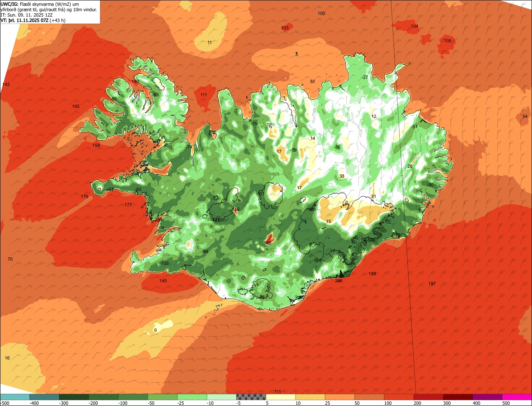Click the valid time 'VT: þri. 11.11.2025 07Z (+43 h)'

[x=33, y=20]
